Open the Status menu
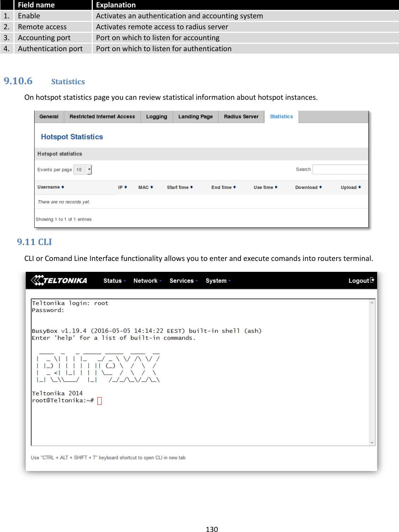 click(x=114, y=280)
